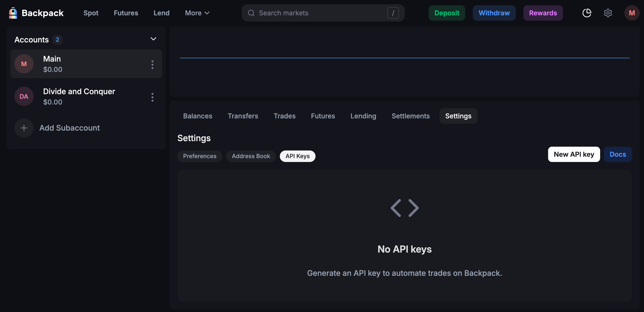
Task: Click the M profile avatar in header
Action: pos(631,13)
